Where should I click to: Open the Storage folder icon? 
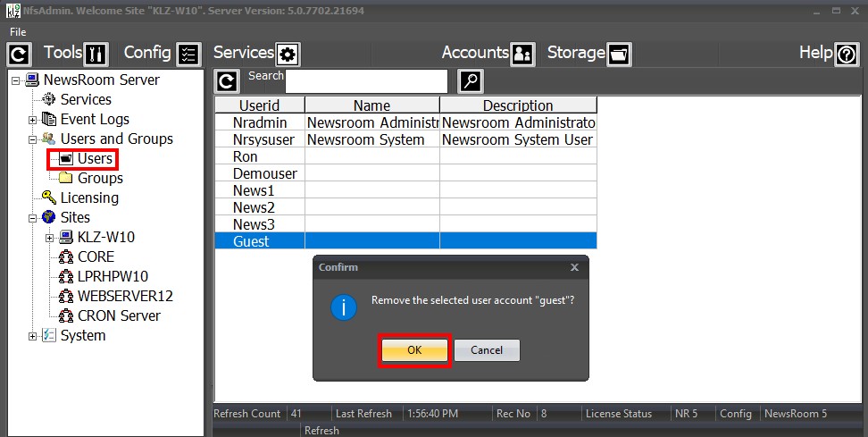(618, 55)
